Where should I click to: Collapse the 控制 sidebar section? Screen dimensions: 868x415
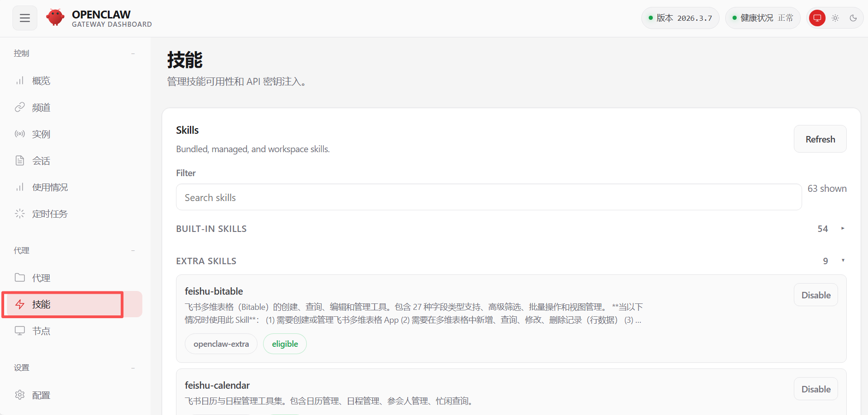click(133, 53)
